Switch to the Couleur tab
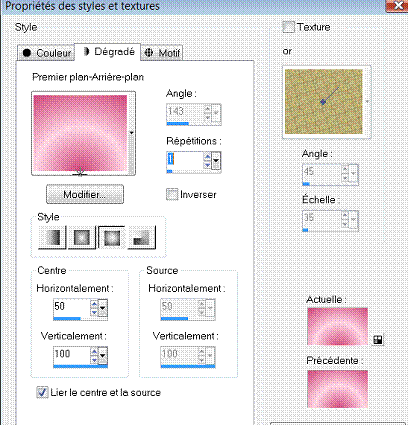The height and width of the screenshot is (426, 409). pyautogui.click(x=45, y=53)
